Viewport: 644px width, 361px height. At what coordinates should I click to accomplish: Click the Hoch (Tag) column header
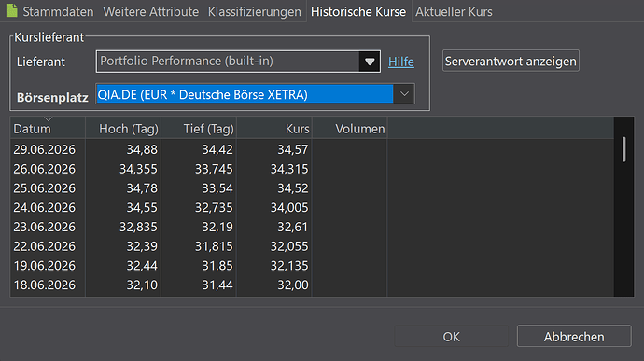tap(123, 129)
